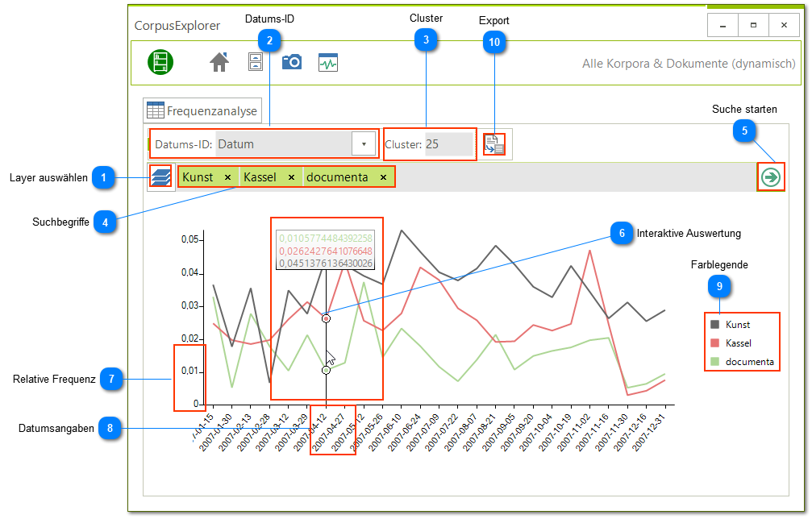The width and height of the screenshot is (812, 519).
Task: Click the documenta green legend swatch
Action: 714,362
